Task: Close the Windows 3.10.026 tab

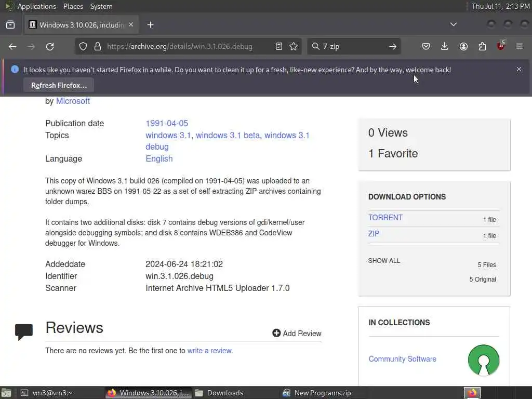Action: [x=131, y=25]
